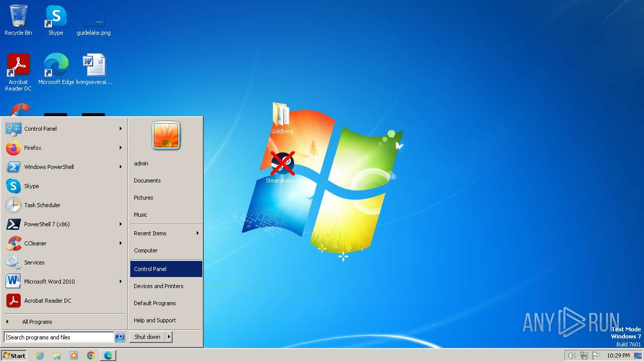The image size is (644, 362).
Task: Click the Search programs and files box
Action: coord(59,337)
